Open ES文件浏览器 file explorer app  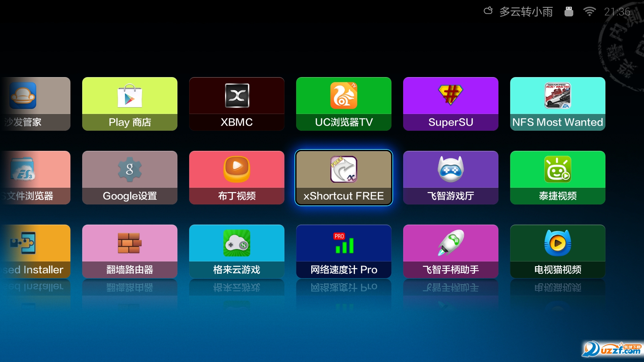35,178
